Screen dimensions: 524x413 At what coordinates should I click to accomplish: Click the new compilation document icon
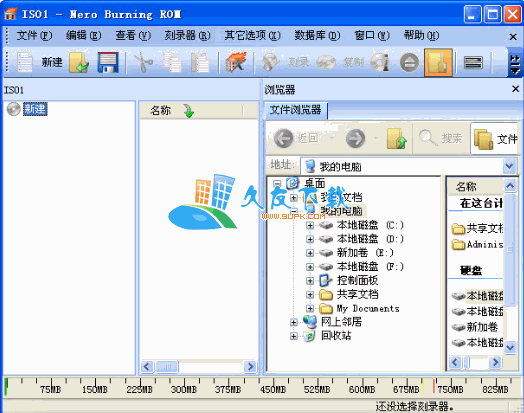click(x=25, y=62)
